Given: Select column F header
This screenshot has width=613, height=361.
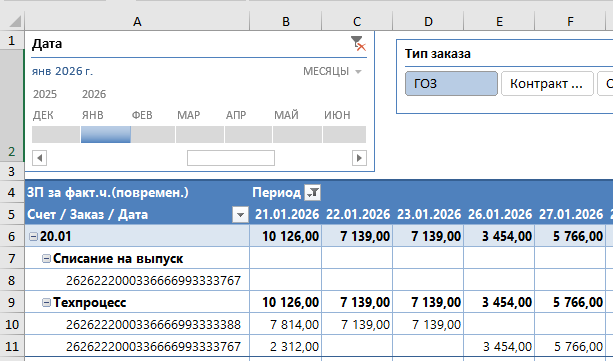Looking at the screenshot, I should pyautogui.click(x=570, y=21).
